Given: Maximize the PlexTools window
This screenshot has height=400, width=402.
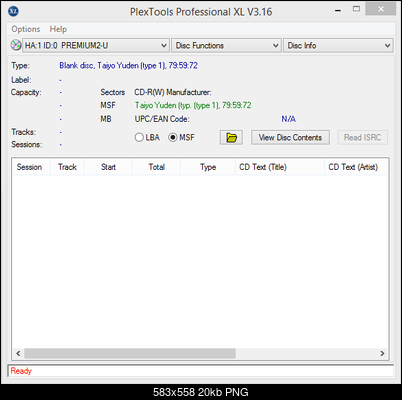Looking at the screenshot, I should [356, 9].
